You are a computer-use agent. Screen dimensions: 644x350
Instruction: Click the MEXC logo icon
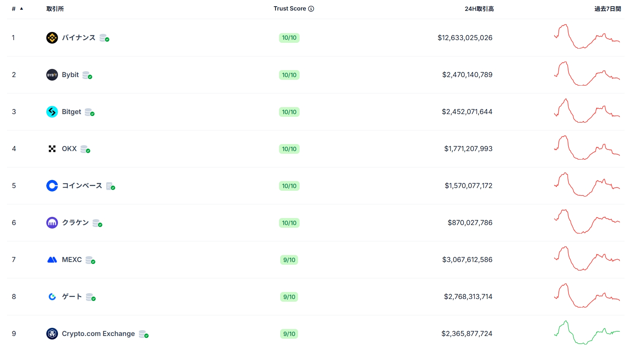click(x=52, y=260)
